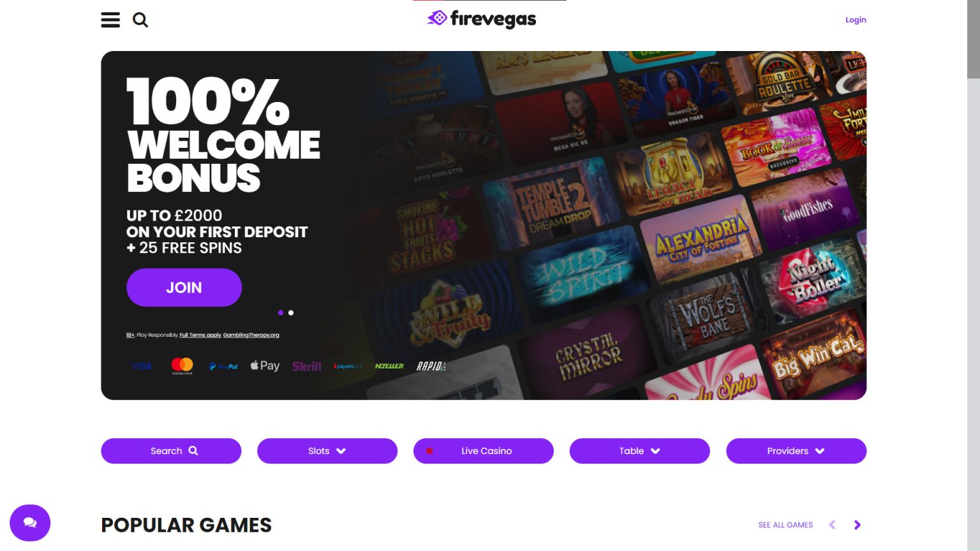The width and height of the screenshot is (980, 551).
Task: Go to previous popular games arrow
Action: (x=832, y=525)
